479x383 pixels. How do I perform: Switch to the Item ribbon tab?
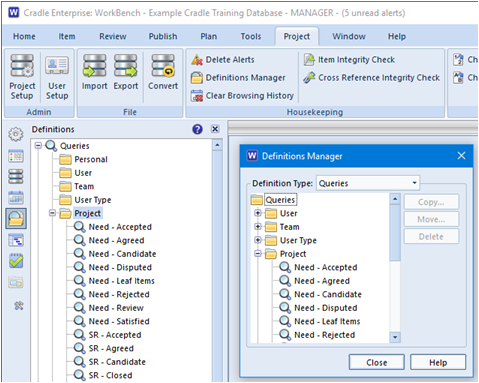[67, 36]
